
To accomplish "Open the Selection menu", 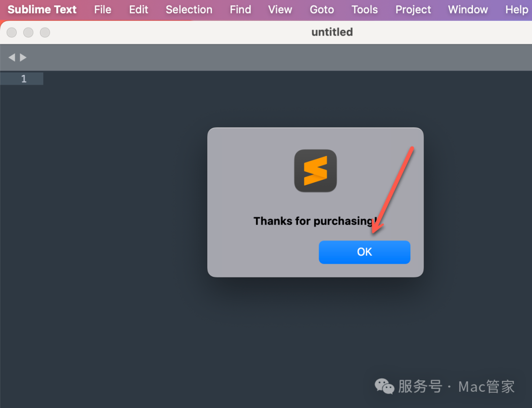I will [189, 10].
